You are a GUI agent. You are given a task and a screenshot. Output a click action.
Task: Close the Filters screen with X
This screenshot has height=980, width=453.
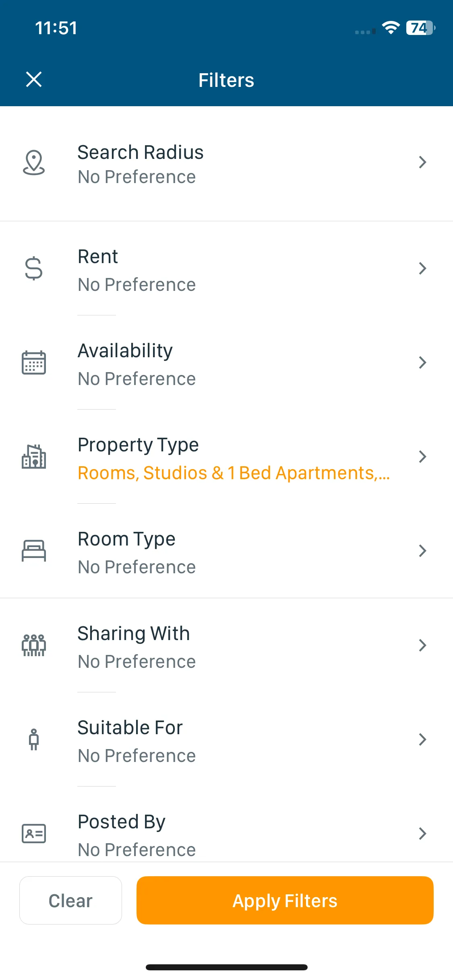[34, 79]
